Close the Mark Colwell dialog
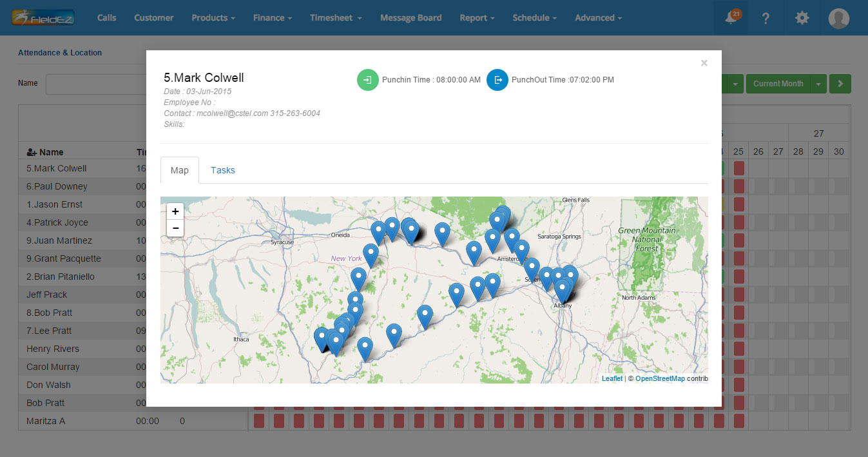Viewport: 868px width, 457px height. pyautogui.click(x=704, y=63)
